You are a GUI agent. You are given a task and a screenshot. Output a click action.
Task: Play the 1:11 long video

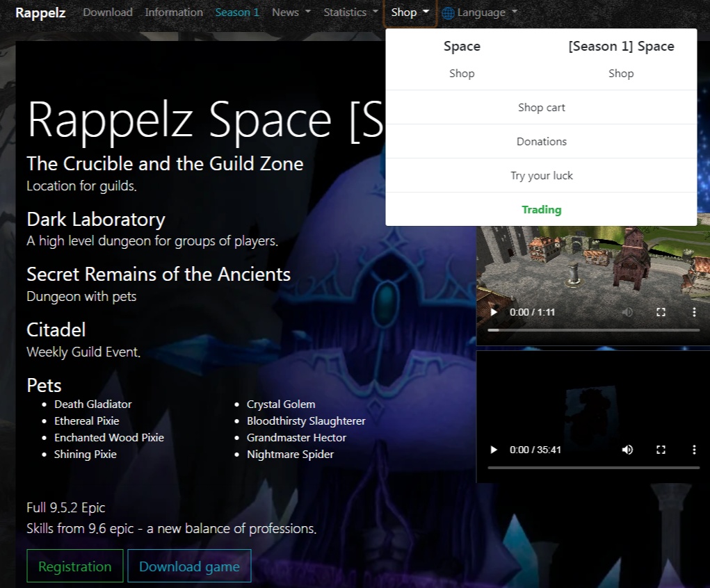(494, 313)
